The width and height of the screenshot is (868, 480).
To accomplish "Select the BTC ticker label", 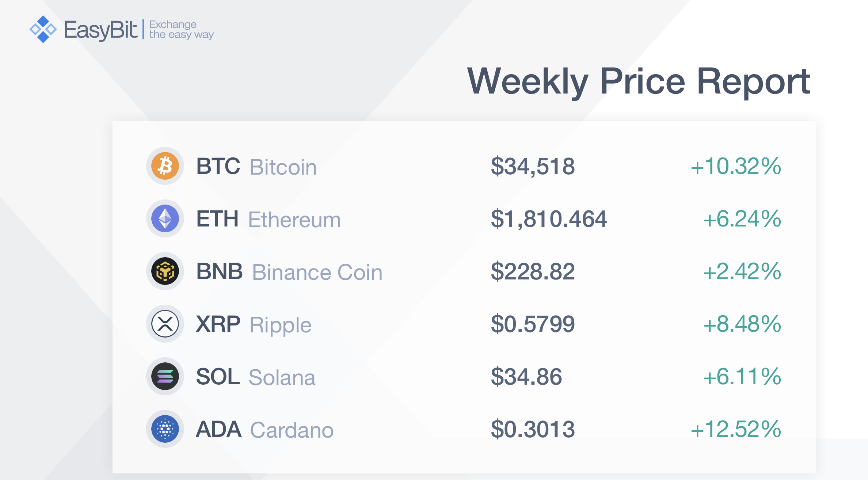I will coord(218,166).
